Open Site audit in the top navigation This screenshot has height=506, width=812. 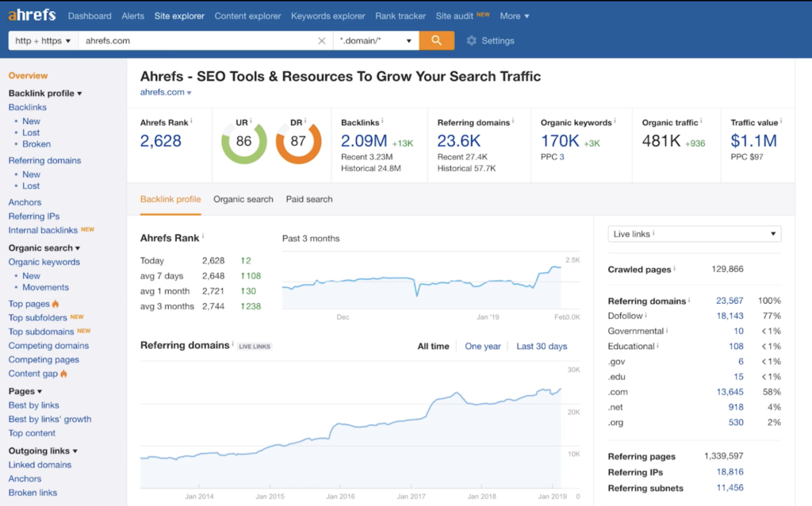[454, 16]
